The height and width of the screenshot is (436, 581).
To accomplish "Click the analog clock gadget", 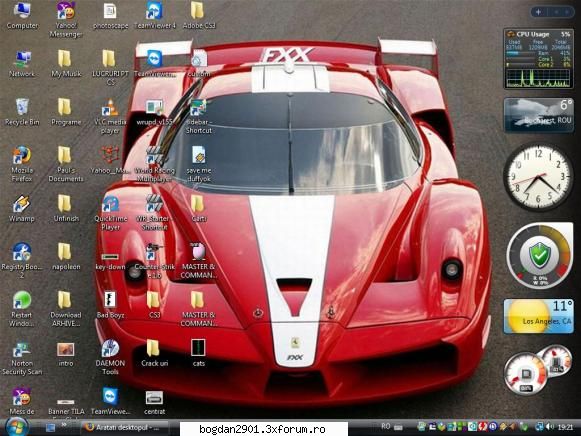I will 538,177.
